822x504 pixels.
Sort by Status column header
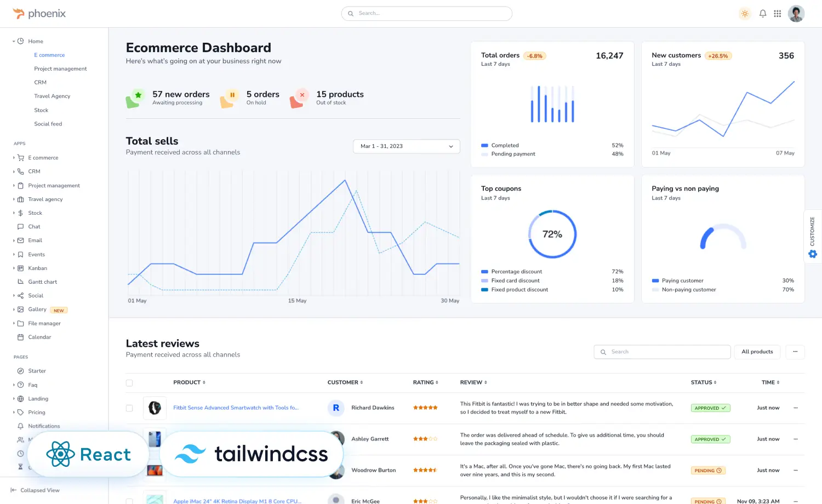tap(704, 382)
